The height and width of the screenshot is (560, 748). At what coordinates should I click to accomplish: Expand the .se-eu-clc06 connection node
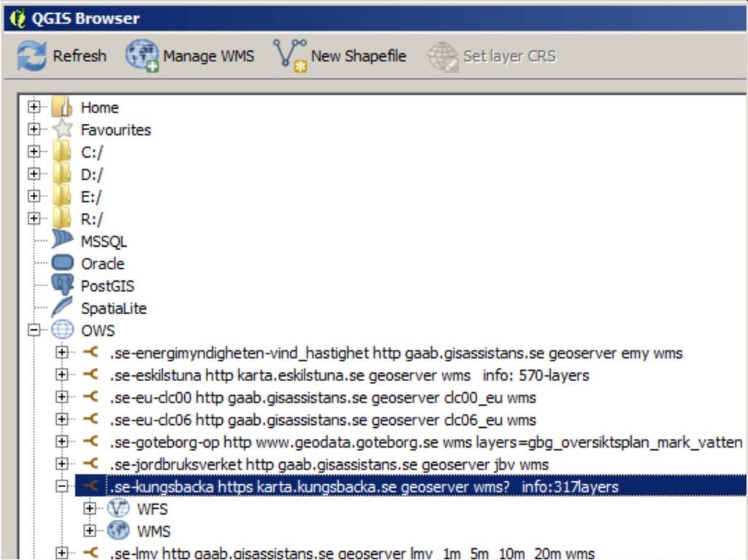tap(62, 419)
